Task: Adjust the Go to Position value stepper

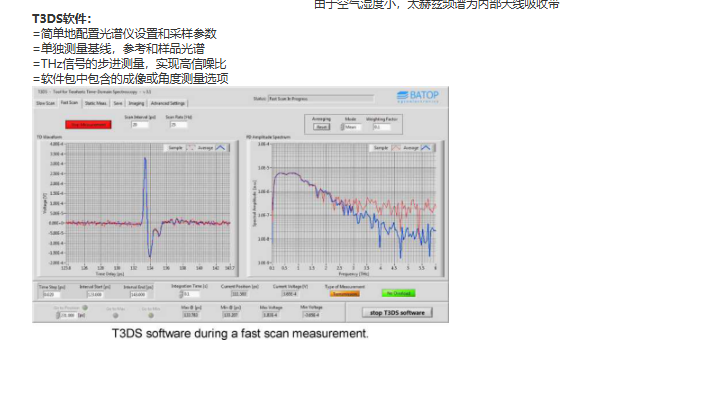Action: pyautogui.click(x=59, y=314)
